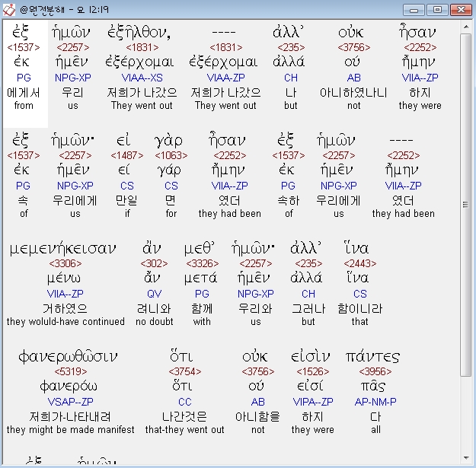Click the Greek word μεμενήκεισαν
The width and height of the screenshot is (476, 468).
[62, 249]
